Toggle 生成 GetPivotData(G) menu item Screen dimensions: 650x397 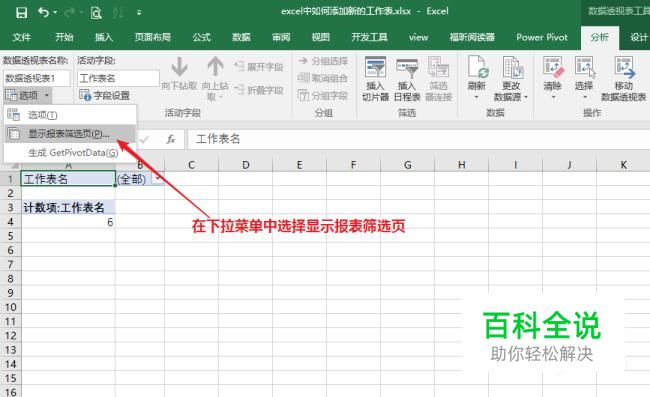70,153
